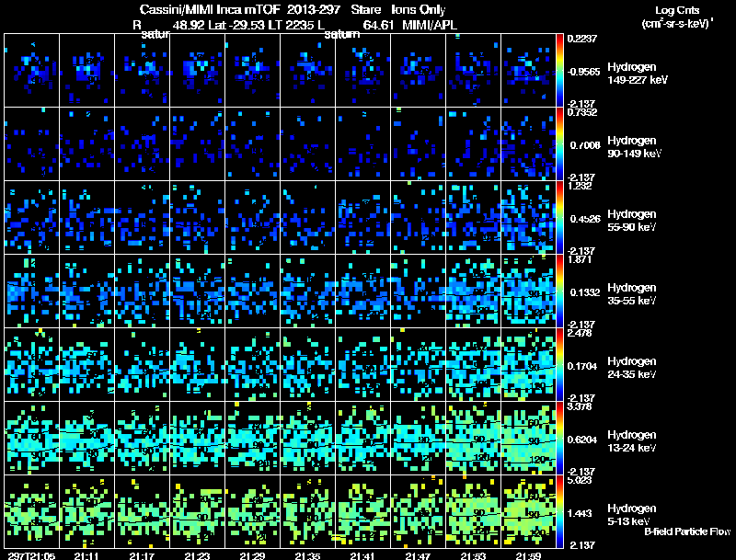Image resolution: width=736 pixels, height=560 pixels.
Task: Click the 21:41 panel in the 13-24 keV row
Action: [363, 438]
